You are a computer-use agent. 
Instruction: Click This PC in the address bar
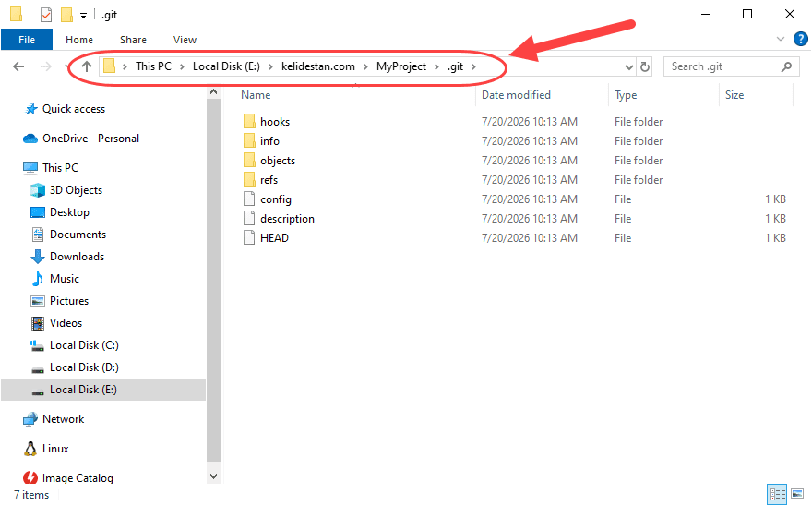153,66
